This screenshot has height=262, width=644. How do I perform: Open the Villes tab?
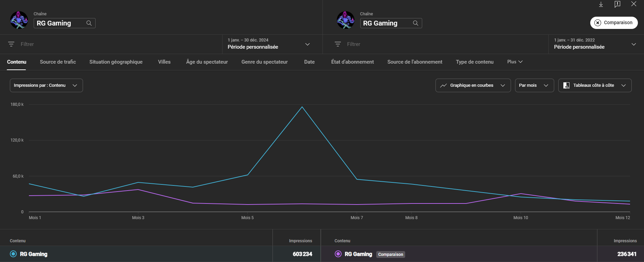[x=164, y=62]
